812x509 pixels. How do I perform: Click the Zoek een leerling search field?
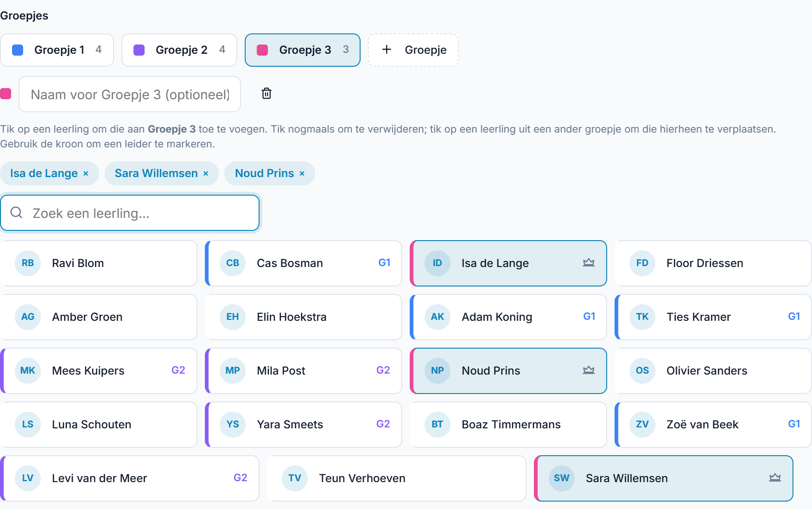pyautogui.click(x=130, y=213)
